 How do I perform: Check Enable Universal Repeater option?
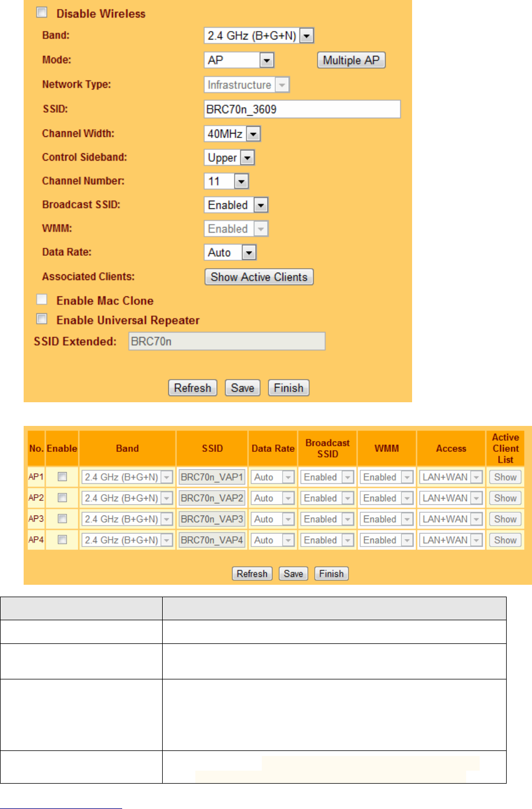pos(42,319)
